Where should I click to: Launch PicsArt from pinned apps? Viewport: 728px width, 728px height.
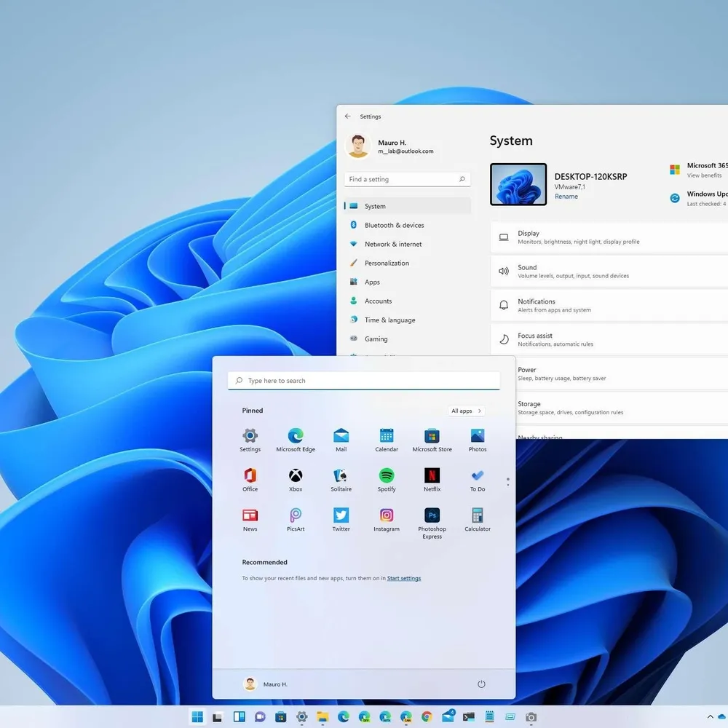tap(296, 520)
